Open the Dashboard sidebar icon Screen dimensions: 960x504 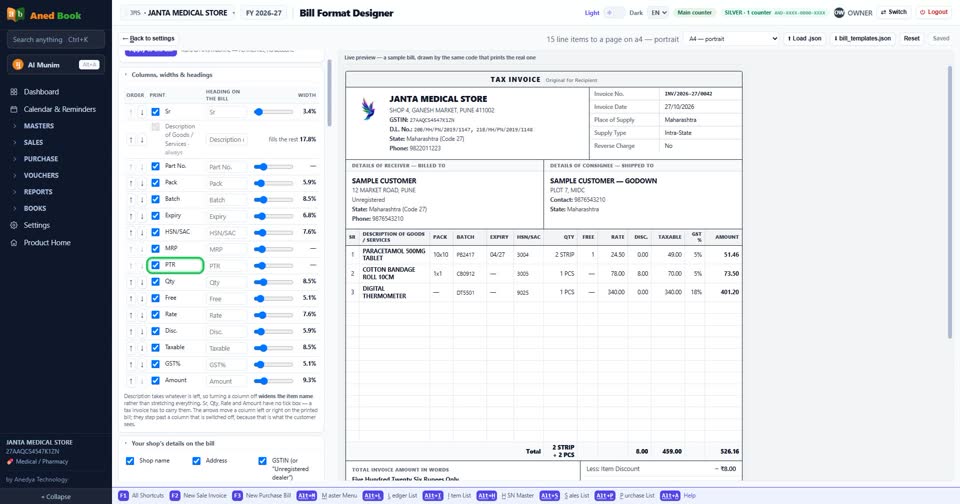tap(14, 92)
